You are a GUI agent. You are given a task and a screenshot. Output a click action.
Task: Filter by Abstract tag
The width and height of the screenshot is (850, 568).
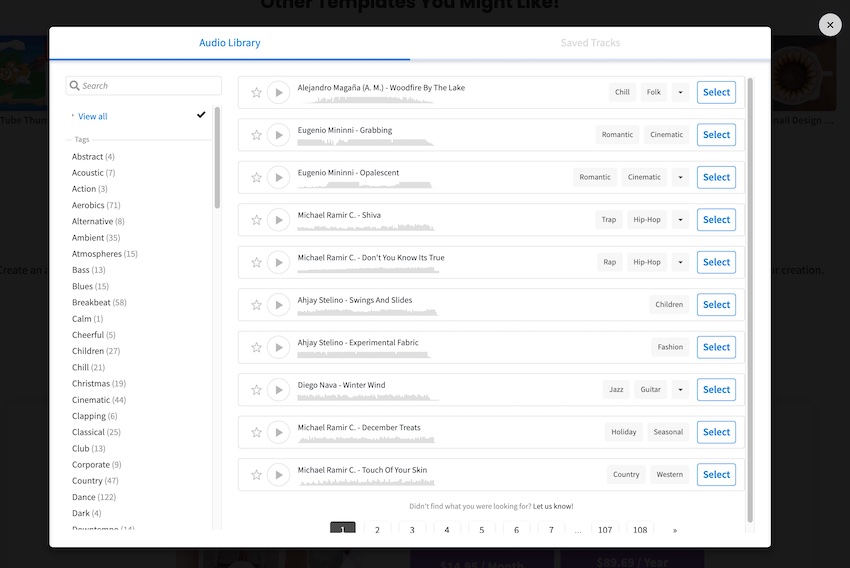coord(93,157)
